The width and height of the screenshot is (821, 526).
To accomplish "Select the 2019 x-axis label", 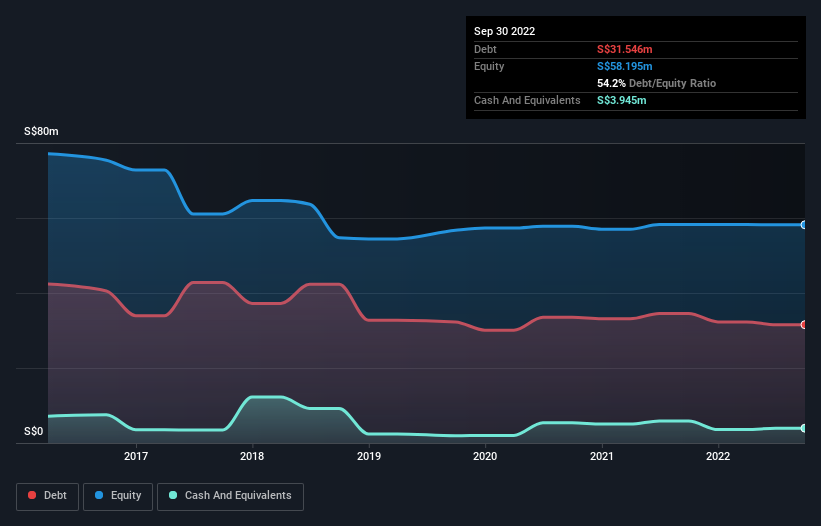I will point(369,456).
